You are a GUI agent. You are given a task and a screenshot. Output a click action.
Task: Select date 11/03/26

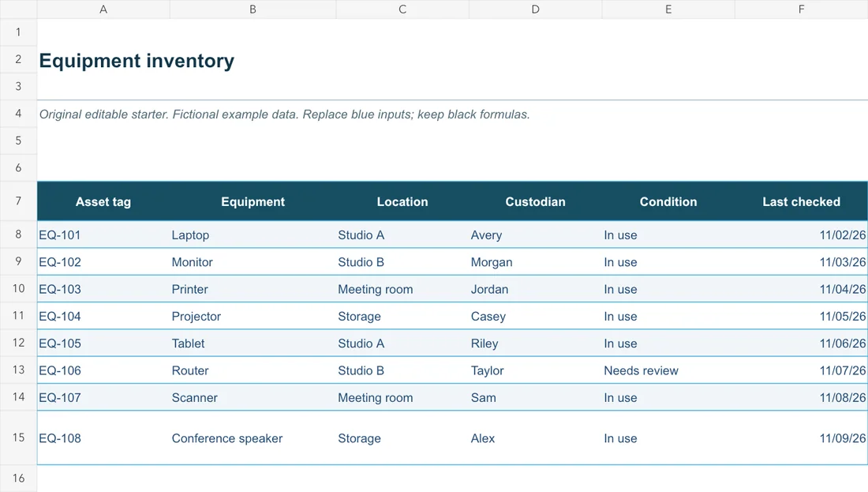(801, 262)
